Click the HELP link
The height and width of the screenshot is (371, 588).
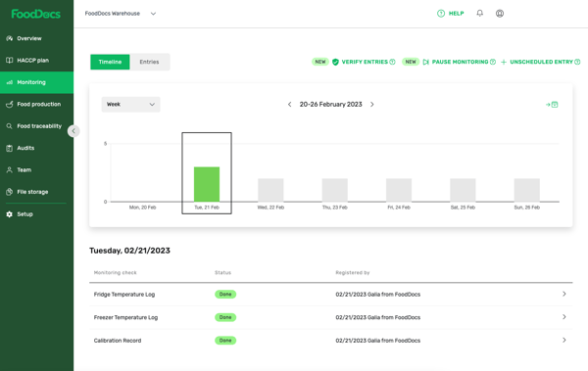(x=457, y=14)
